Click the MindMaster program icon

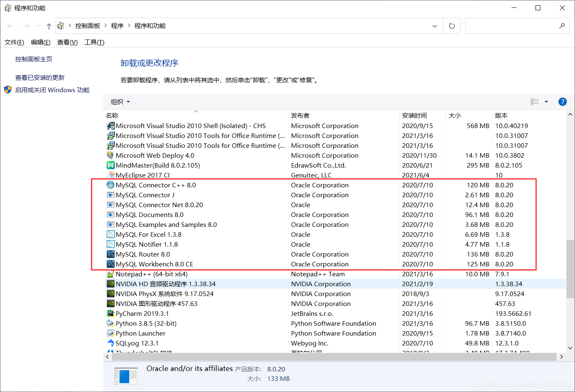[x=110, y=165]
